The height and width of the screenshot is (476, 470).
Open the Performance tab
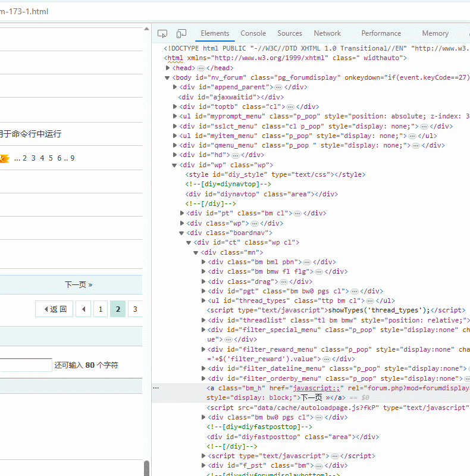pos(381,33)
